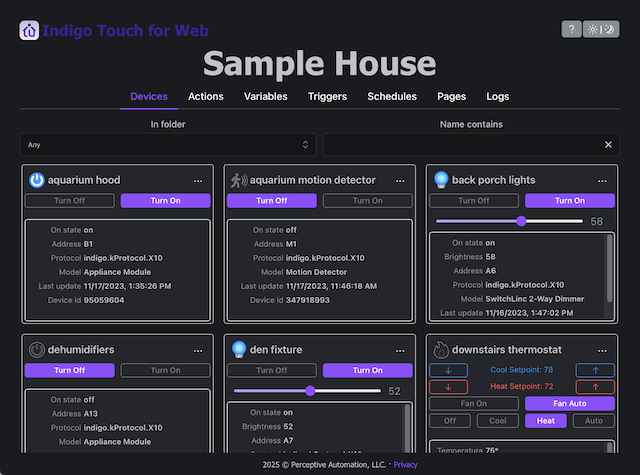Open the Privacy link in footer

point(405,465)
